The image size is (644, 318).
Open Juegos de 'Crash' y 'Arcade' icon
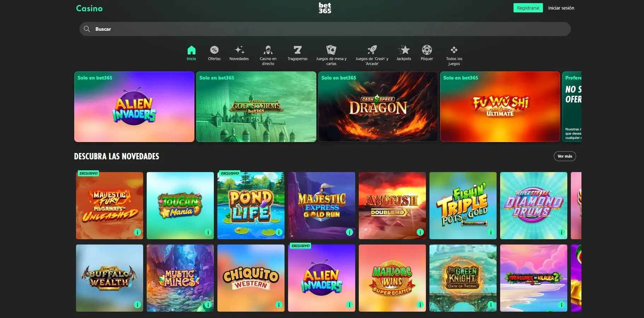371,49
